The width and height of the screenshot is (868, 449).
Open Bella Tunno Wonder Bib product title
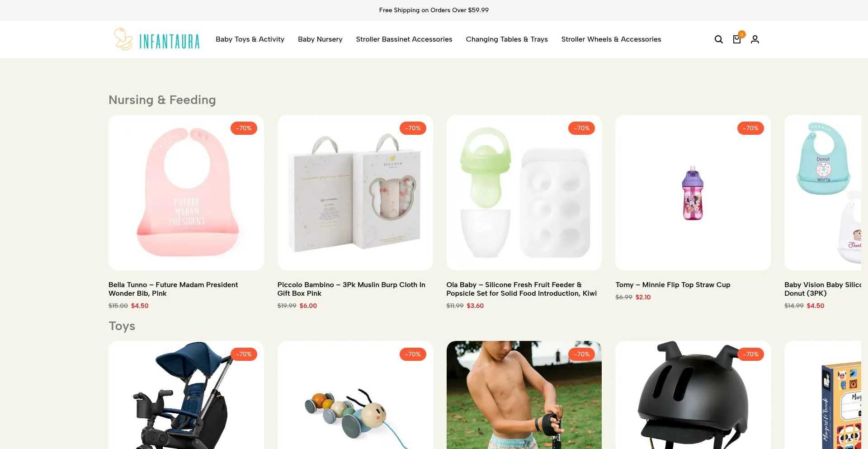point(173,289)
